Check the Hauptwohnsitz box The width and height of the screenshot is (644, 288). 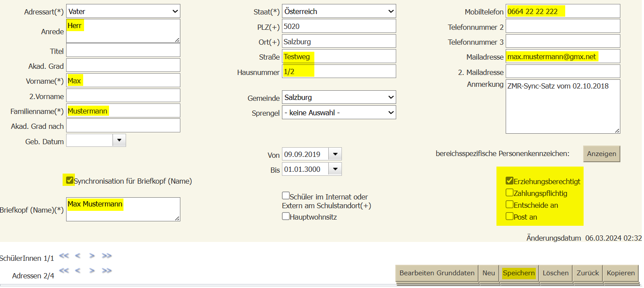(x=286, y=216)
